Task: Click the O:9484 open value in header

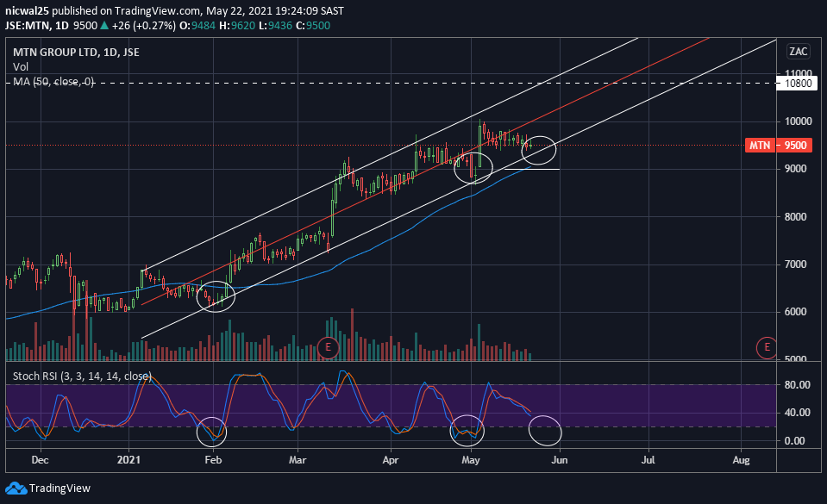Action: click(197, 25)
